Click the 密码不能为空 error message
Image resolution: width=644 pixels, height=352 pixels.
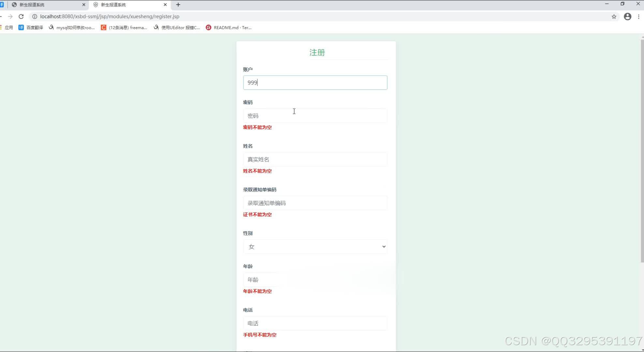pyautogui.click(x=257, y=127)
